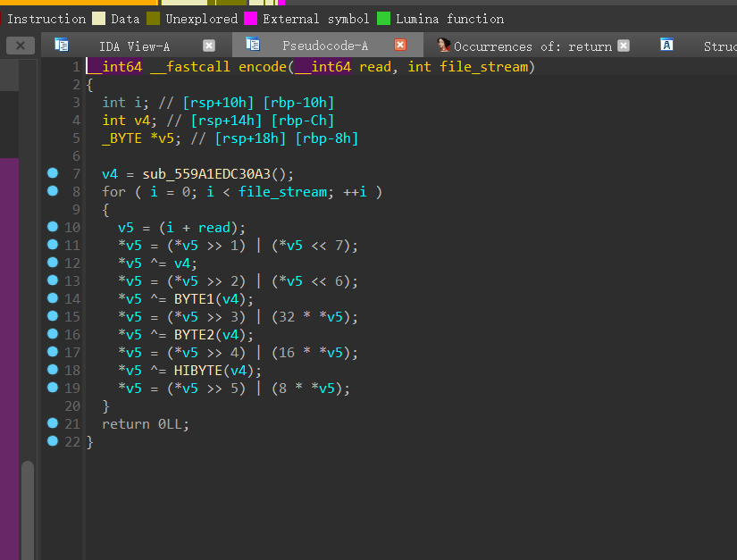Click the sub_559A1EDC30A3 function call

coord(206,174)
